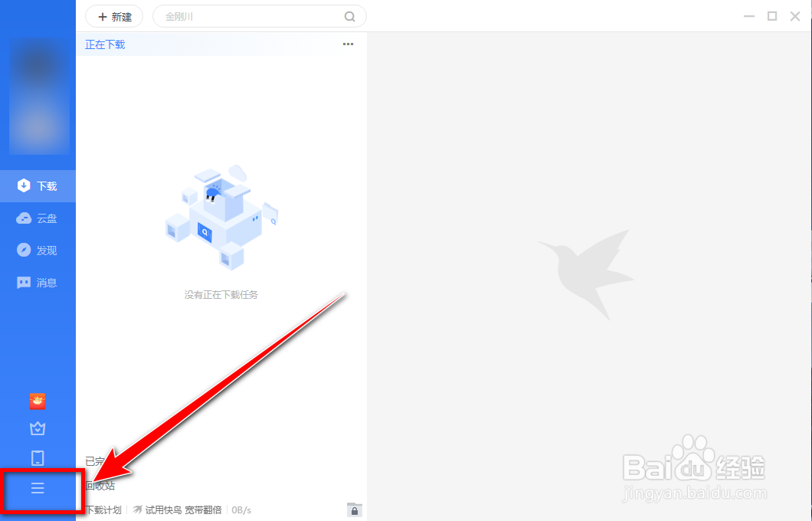Click the search magnifier icon
Image resolution: width=812 pixels, height=521 pixels.
click(350, 17)
